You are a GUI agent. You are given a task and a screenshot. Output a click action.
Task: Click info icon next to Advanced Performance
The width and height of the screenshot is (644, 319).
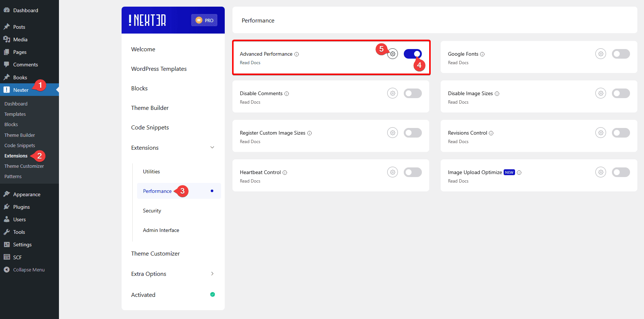[297, 54]
